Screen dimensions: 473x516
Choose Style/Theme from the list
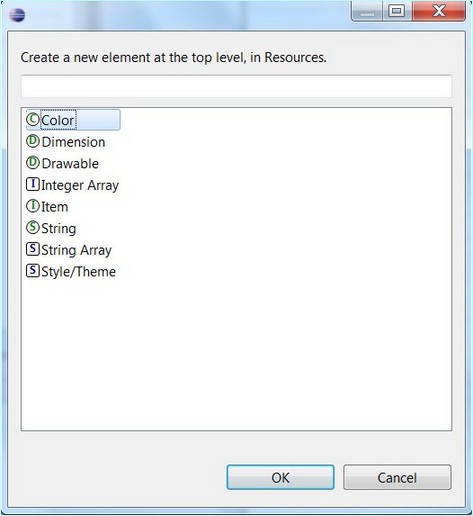79,272
